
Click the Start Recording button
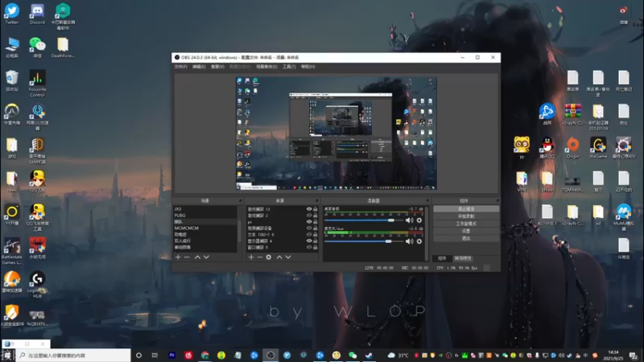click(466, 216)
